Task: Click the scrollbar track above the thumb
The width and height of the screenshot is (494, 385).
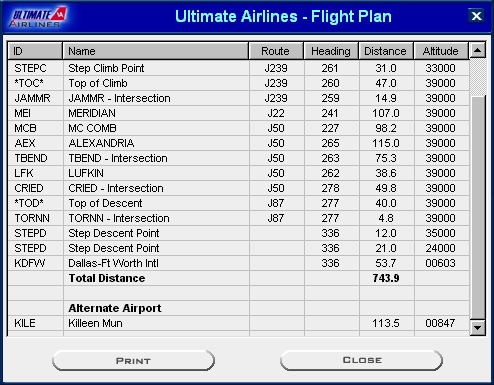Action: (x=477, y=77)
